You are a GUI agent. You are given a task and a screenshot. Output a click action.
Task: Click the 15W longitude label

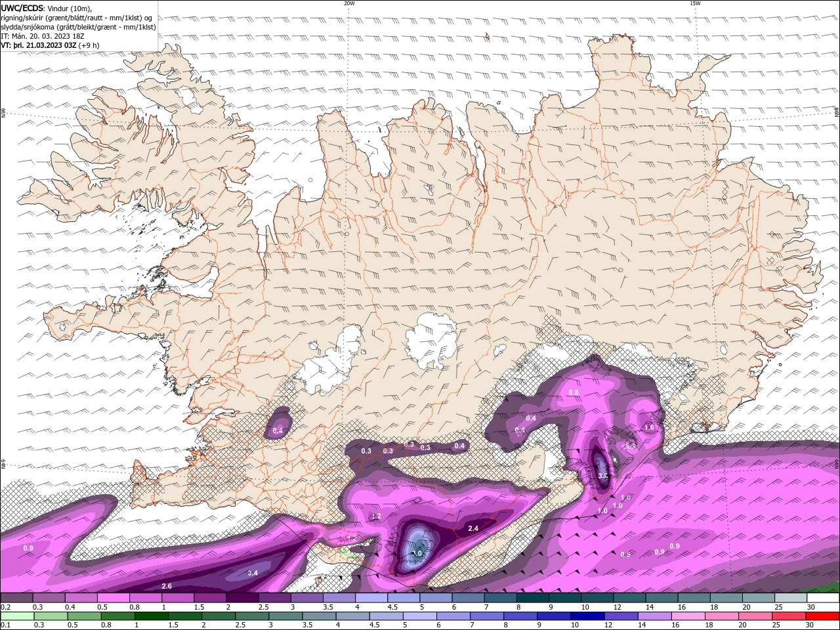(x=695, y=3)
